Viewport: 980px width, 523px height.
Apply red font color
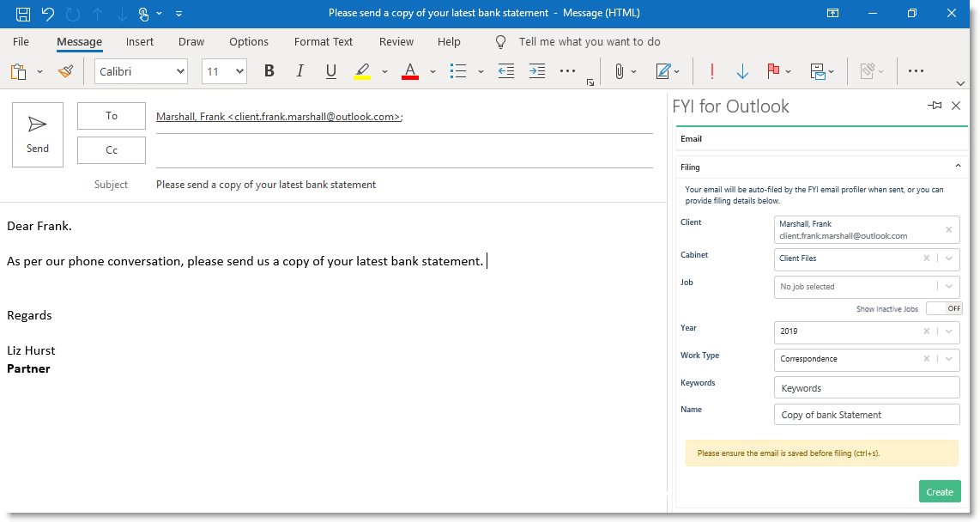[410, 71]
